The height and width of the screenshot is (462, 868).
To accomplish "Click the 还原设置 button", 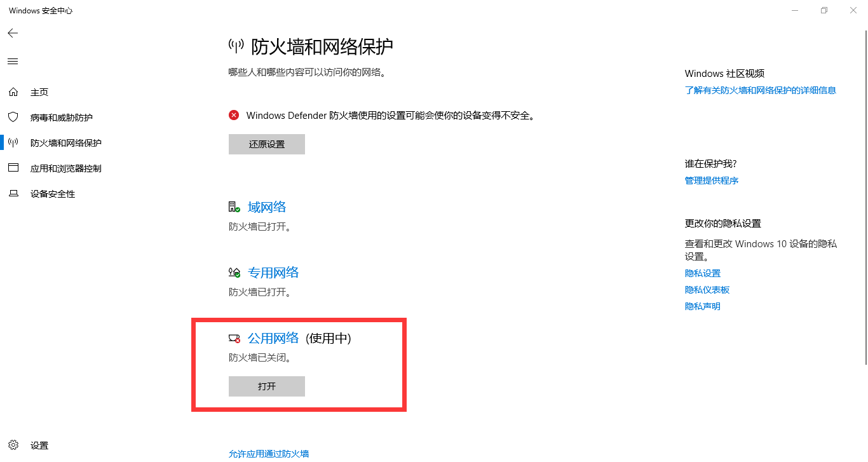I will pyautogui.click(x=267, y=144).
